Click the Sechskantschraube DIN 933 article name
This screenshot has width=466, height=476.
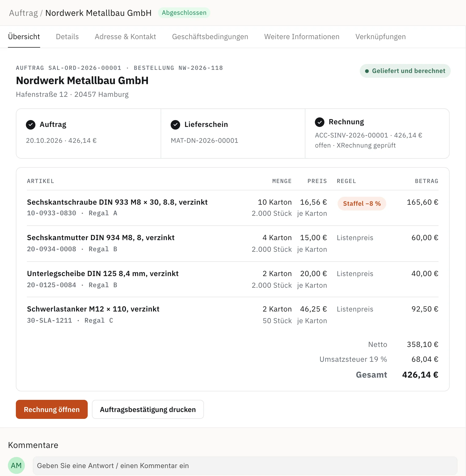117,202
